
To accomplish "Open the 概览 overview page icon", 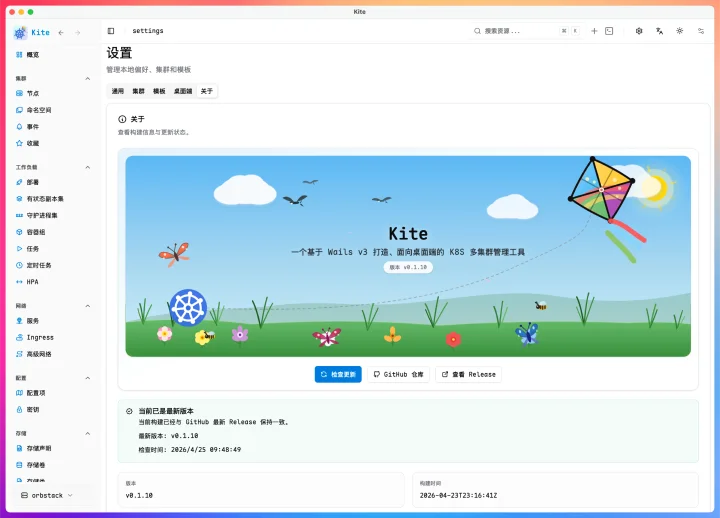I will 19,55.
